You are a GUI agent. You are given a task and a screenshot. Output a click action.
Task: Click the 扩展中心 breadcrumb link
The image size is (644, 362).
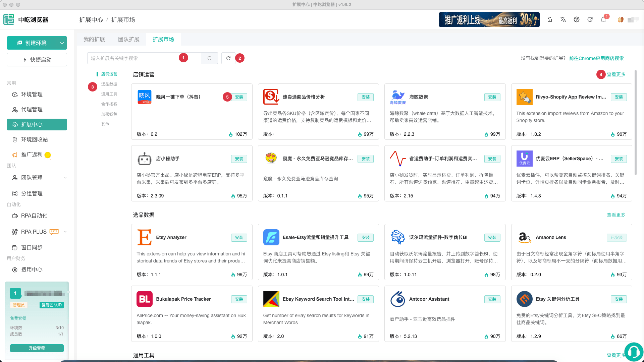[x=91, y=20]
